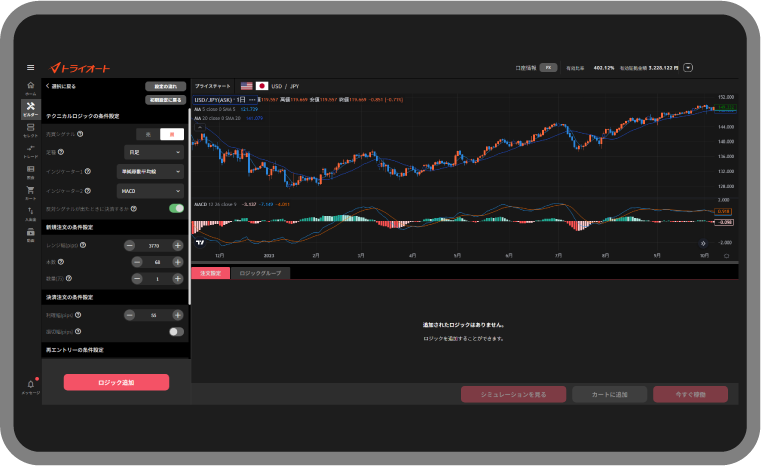The height and width of the screenshot is (466, 761).
Task: Open the Select section in sidebar
Action: (31, 130)
